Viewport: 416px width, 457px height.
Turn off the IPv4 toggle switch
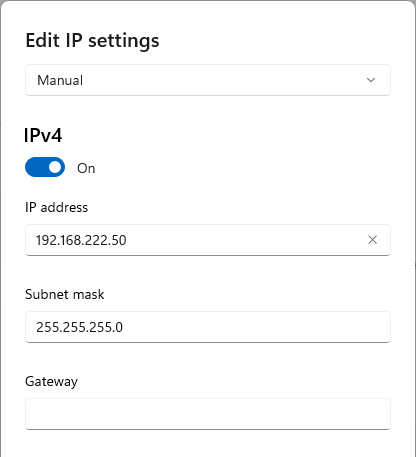45,167
